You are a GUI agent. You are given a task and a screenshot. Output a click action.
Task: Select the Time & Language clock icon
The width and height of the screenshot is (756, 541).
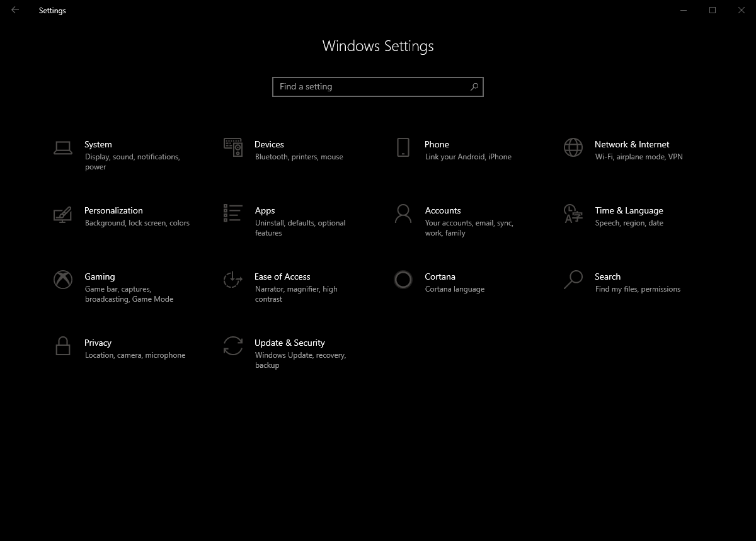[572, 214]
